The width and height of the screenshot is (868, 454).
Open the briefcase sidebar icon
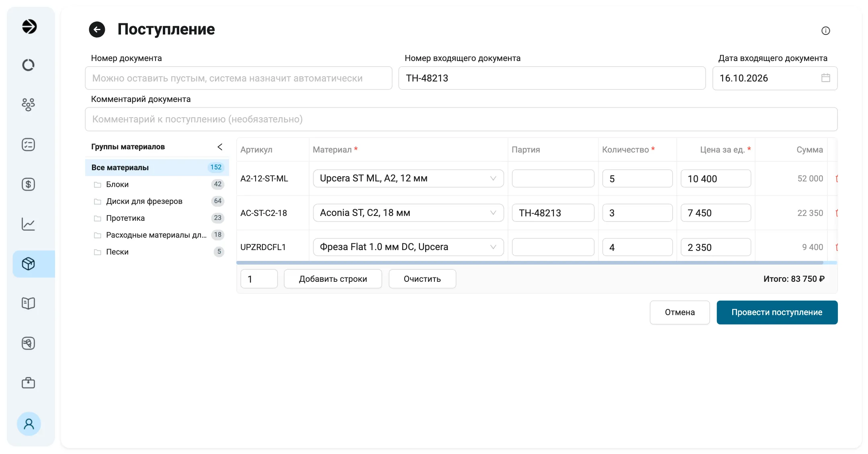coord(28,383)
